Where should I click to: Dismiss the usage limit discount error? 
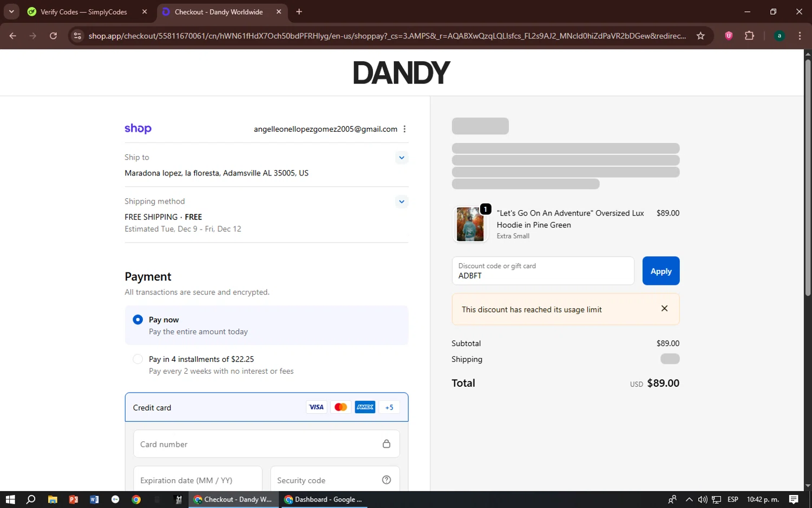(664, 309)
